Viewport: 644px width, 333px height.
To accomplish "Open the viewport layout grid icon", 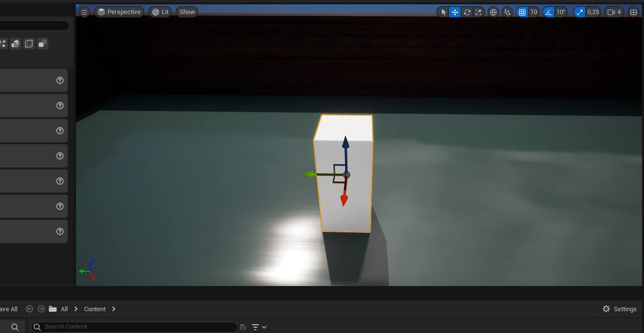I will click(x=633, y=12).
